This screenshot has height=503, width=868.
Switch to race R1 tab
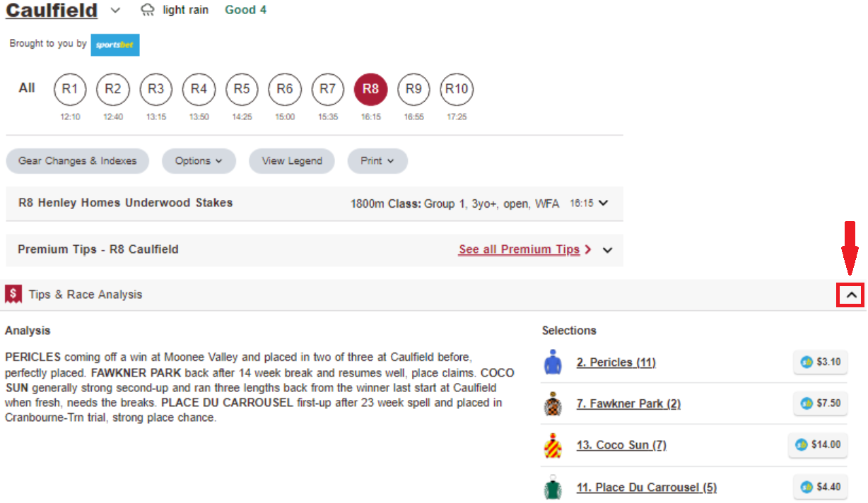[70, 89]
